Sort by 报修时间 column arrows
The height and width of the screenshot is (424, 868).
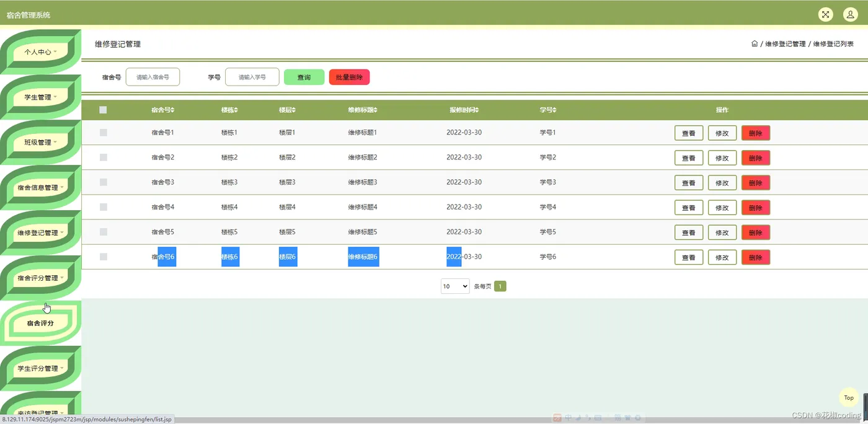tap(476, 110)
